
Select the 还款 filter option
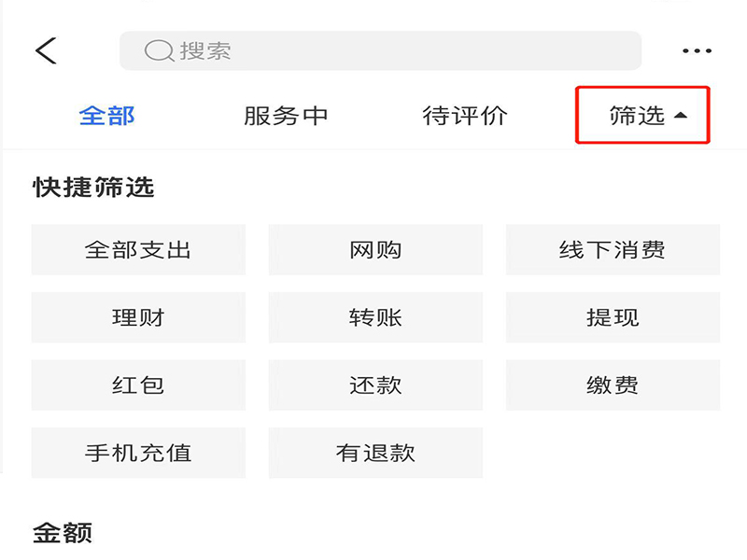click(x=375, y=385)
